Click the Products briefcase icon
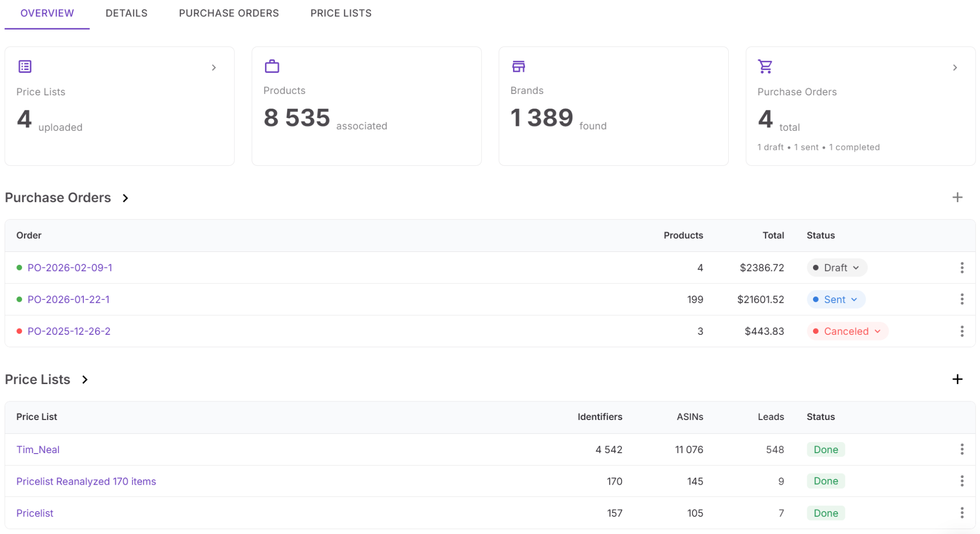This screenshot has height=534, width=980. point(272,66)
